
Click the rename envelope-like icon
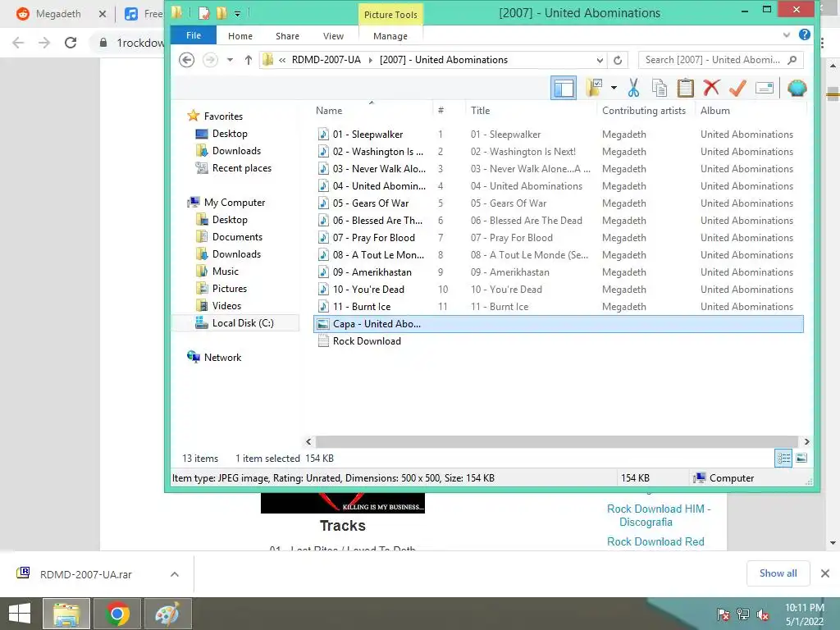click(765, 88)
